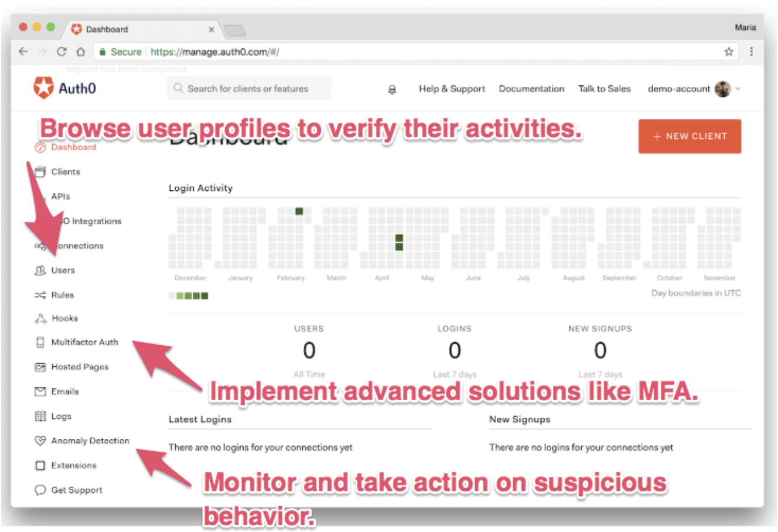Viewport: 778px width, 532px height.
Task: Open the Chrome three-dot menu
Action: click(752, 52)
